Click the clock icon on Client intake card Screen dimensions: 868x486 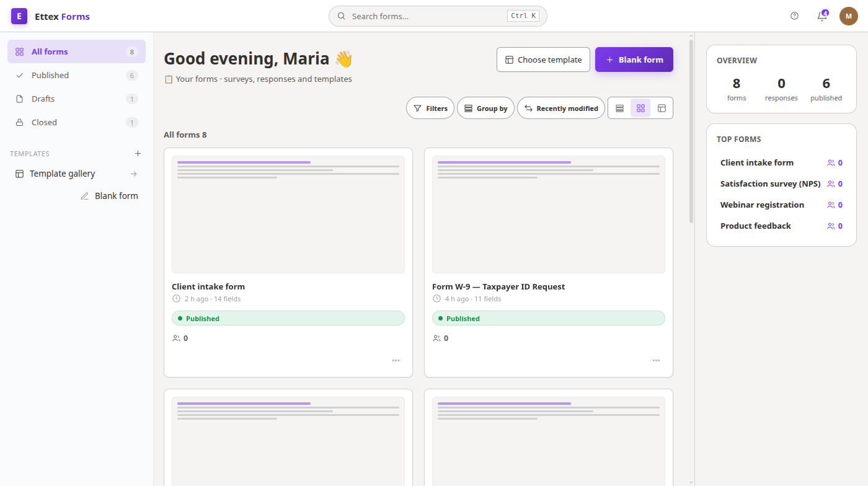click(x=176, y=299)
